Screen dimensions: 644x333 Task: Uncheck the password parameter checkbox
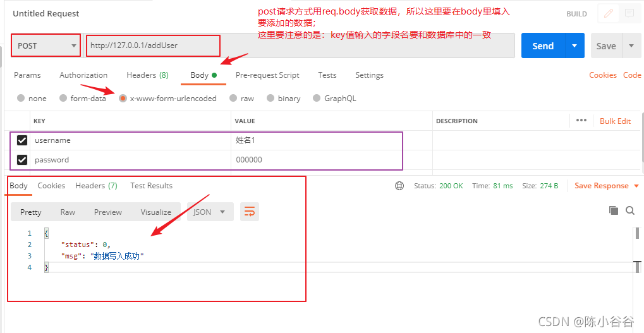coord(22,160)
